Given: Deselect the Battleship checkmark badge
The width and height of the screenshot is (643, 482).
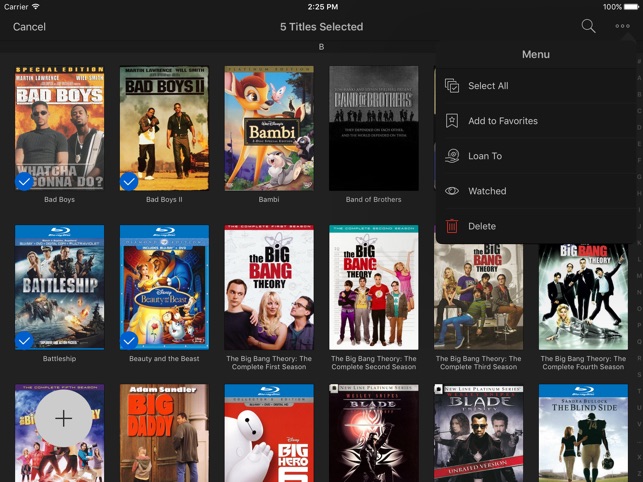Looking at the screenshot, I should 24,340.
